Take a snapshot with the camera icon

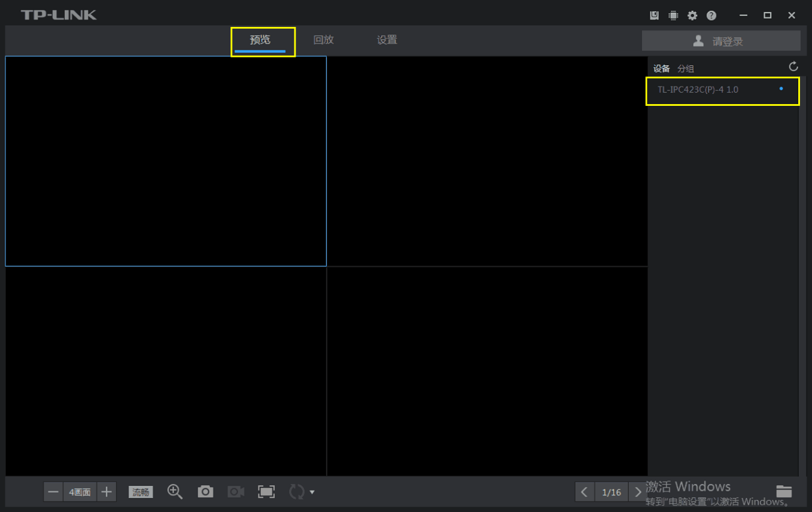tap(205, 491)
